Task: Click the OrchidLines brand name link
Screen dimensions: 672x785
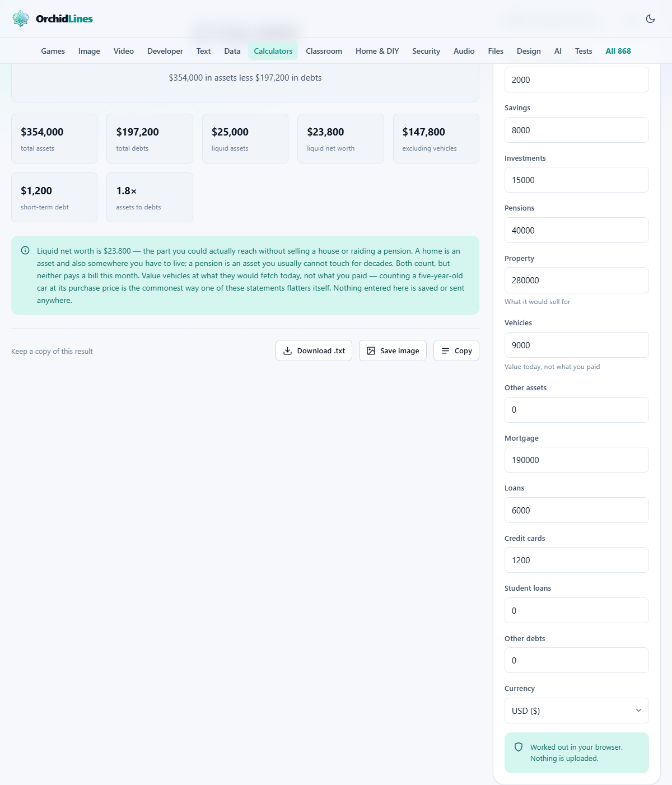Action: click(x=64, y=18)
